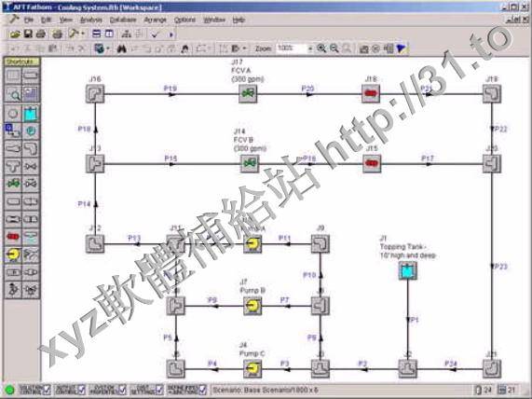Open the Analysis menu

pyautogui.click(x=91, y=20)
